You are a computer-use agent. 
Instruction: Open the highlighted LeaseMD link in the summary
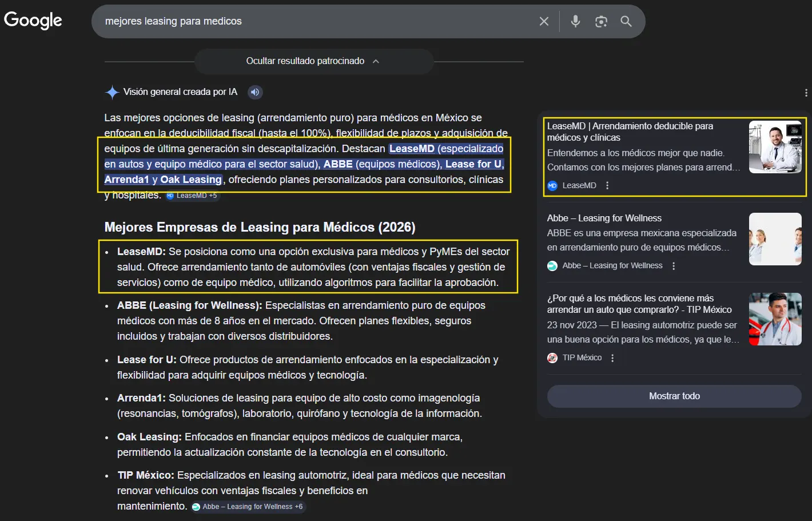(412, 149)
